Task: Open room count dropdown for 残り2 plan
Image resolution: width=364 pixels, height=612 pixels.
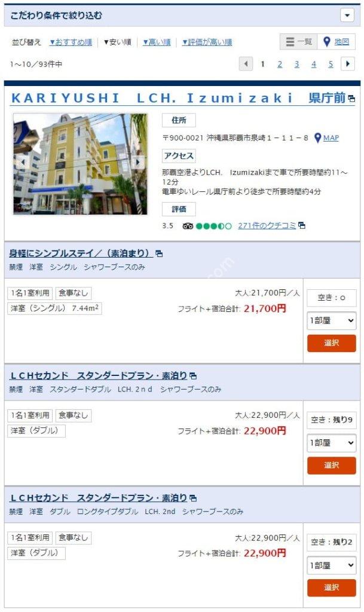Action: [331, 565]
